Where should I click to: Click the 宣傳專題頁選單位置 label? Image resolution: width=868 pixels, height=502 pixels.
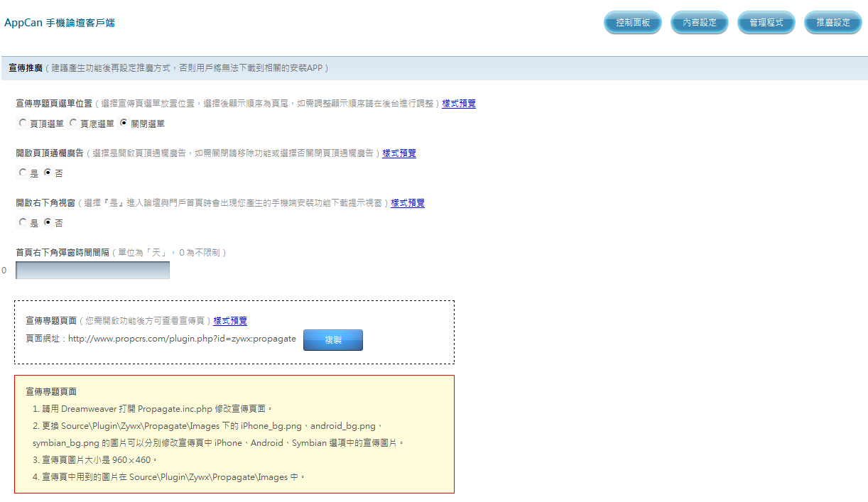pyautogui.click(x=54, y=104)
